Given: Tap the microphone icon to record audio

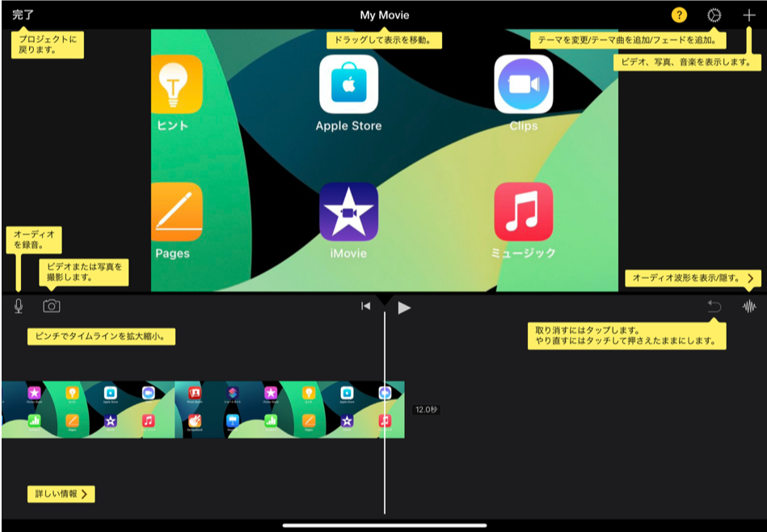Looking at the screenshot, I should [x=19, y=306].
